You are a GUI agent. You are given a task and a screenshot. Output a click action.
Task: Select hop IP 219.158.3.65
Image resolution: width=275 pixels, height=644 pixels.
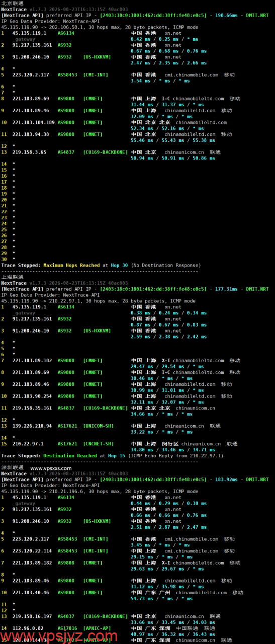click(29, 152)
